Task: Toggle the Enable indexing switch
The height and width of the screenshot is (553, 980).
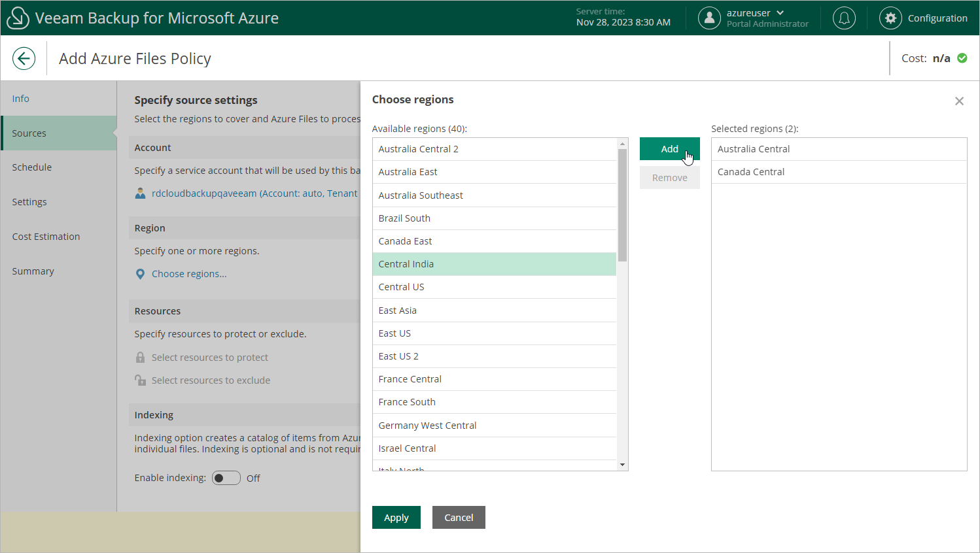Action: (226, 478)
